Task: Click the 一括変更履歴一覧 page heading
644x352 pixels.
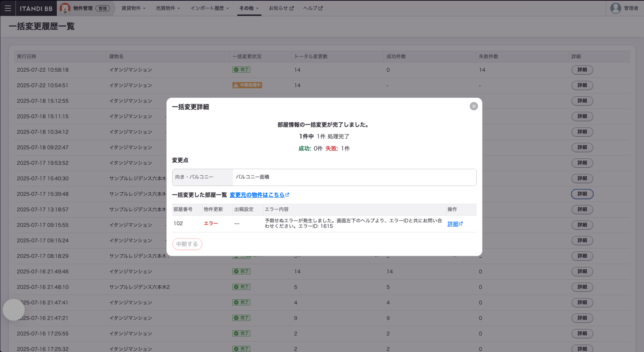Action: click(41, 26)
